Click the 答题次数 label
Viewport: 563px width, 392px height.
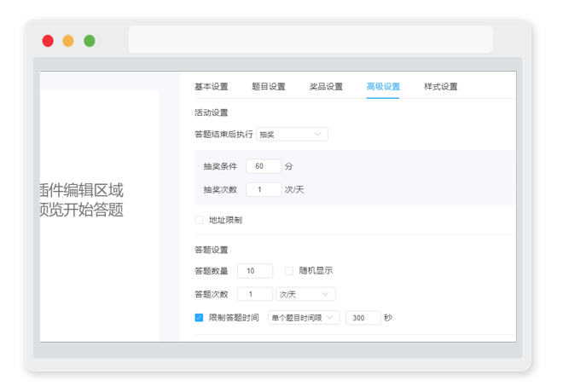click(x=212, y=295)
